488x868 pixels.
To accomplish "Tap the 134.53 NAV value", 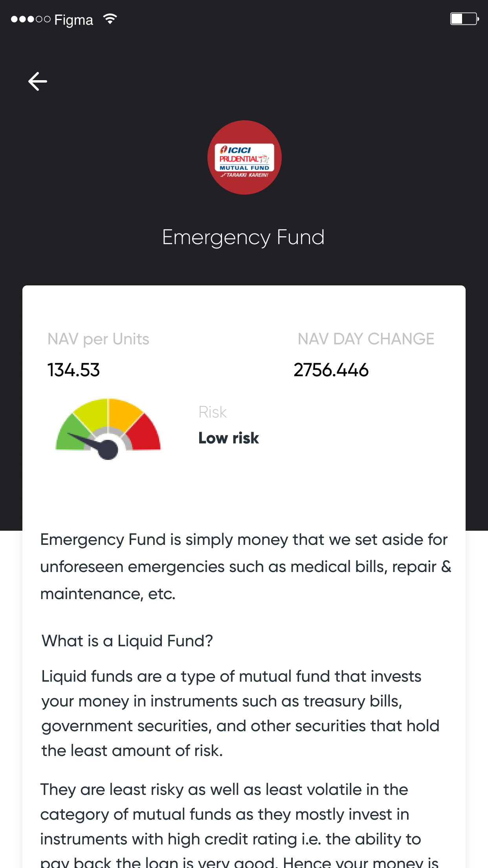I will [x=73, y=370].
